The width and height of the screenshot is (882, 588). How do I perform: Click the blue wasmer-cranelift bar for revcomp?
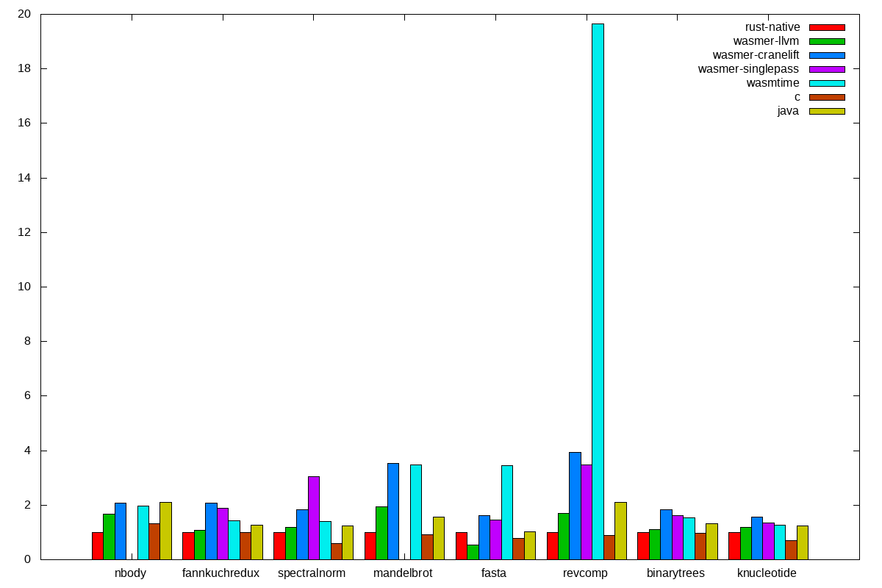point(575,506)
